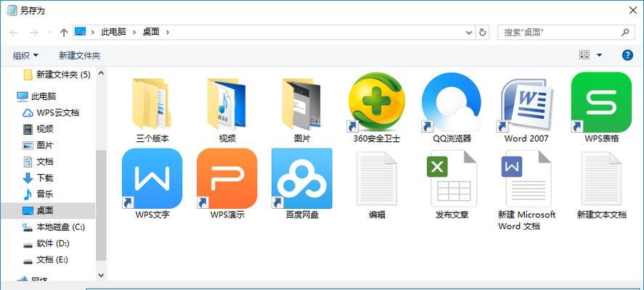Select 音乐 in the sidebar
Screen dimensions: 644x290
(38, 194)
